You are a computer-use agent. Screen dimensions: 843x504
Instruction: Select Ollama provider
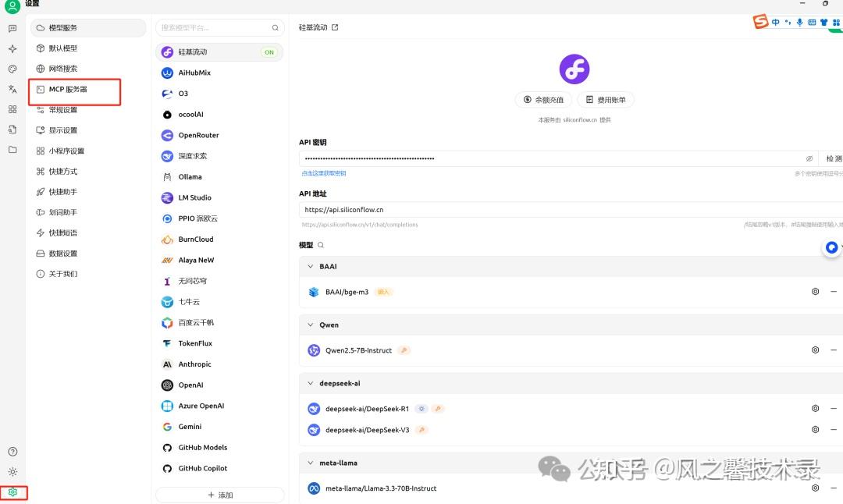(x=219, y=177)
